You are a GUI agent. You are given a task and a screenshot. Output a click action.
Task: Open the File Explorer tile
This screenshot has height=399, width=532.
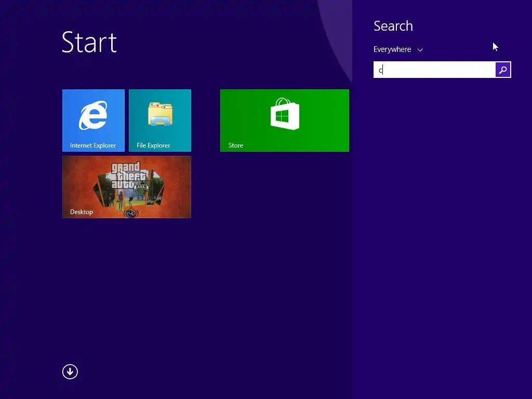tap(160, 121)
